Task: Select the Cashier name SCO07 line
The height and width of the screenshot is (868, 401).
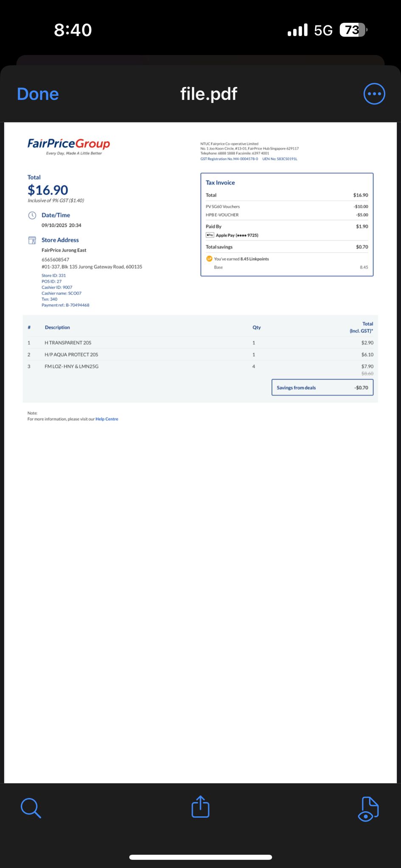Action: [x=62, y=293]
